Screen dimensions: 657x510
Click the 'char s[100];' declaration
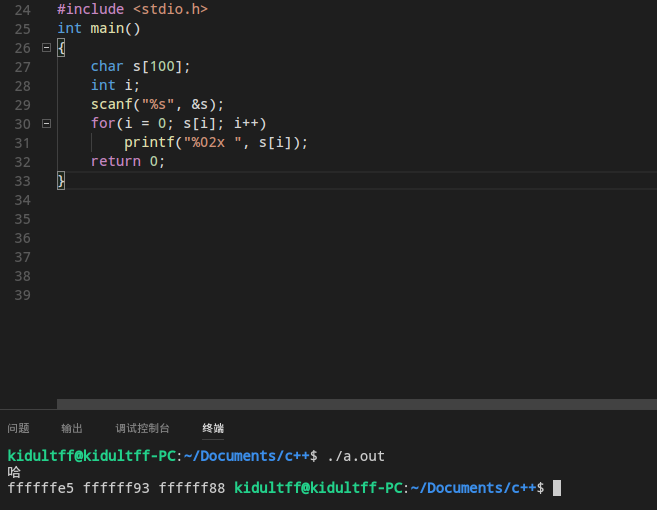pyautogui.click(x=141, y=66)
